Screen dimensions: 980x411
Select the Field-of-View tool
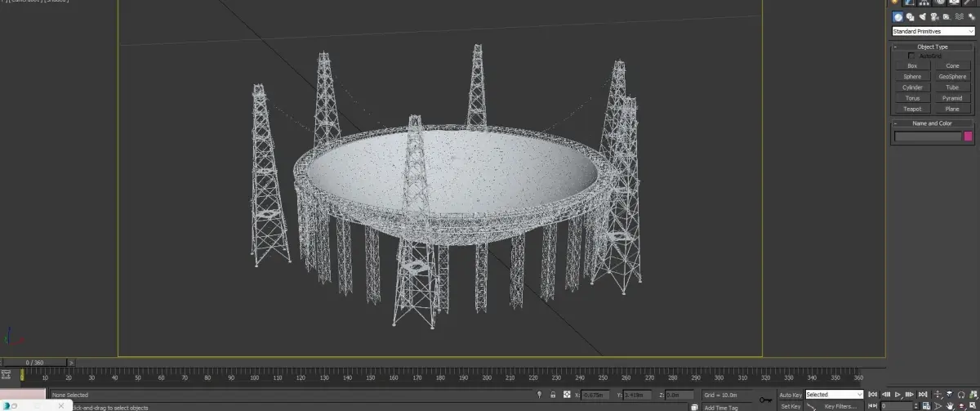click(x=938, y=405)
